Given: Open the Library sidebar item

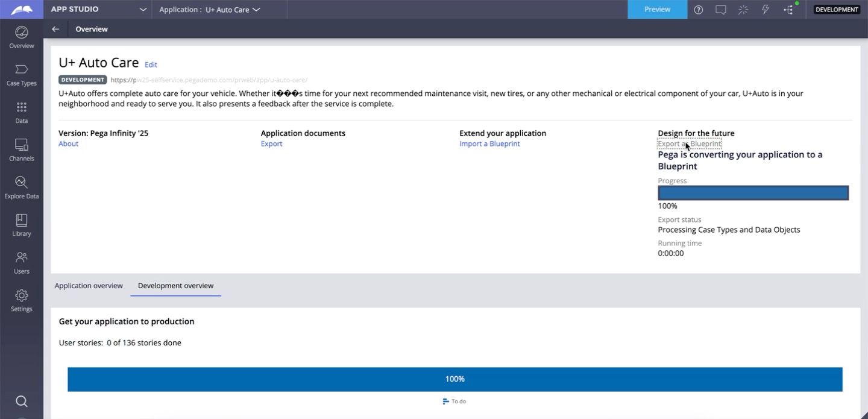Looking at the screenshot, I should (x=21, y=225).
